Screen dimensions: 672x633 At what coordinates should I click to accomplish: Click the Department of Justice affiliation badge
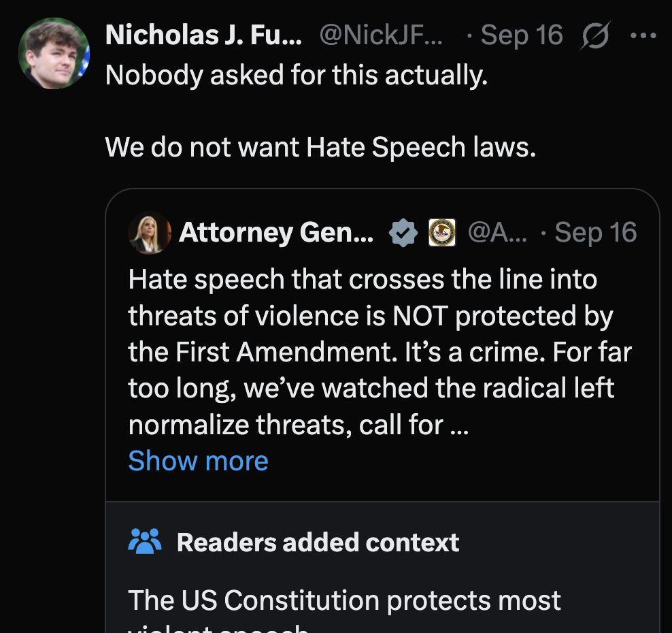click(x=442, y=233)
